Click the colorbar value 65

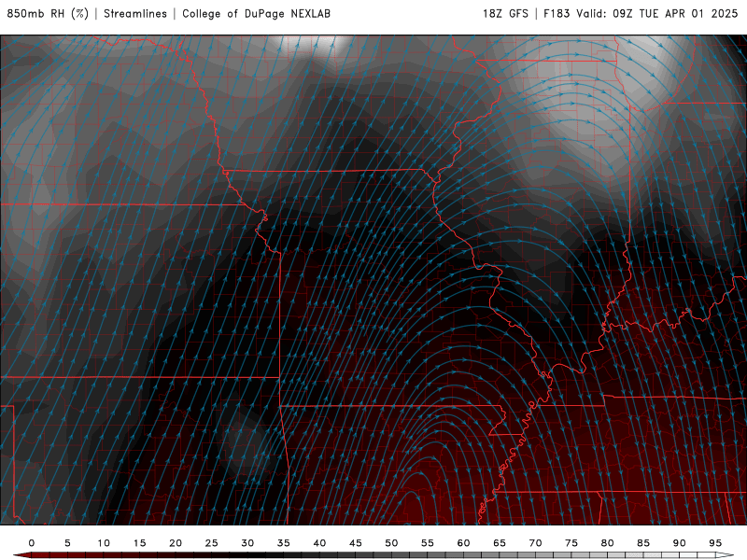coord(500,543)
